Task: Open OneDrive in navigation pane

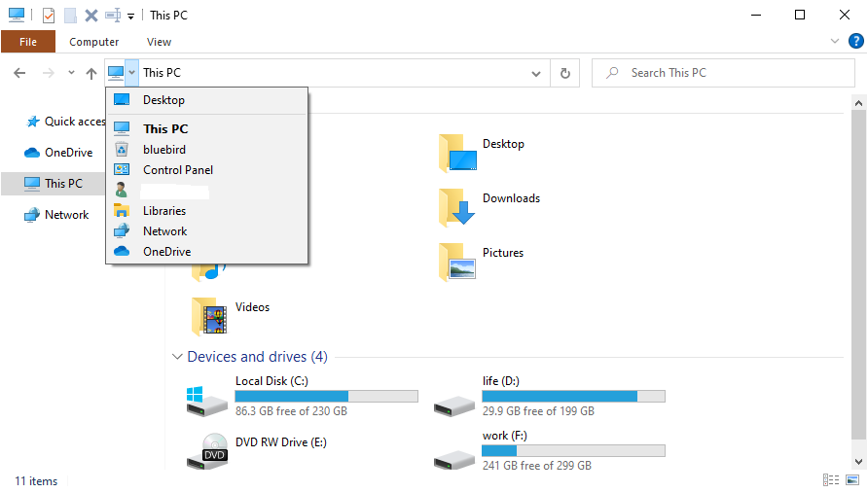Action: [58, 153]
